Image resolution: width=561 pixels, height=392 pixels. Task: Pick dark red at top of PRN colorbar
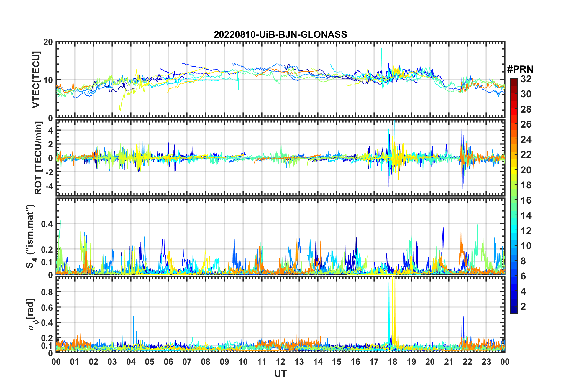point(514,81)
